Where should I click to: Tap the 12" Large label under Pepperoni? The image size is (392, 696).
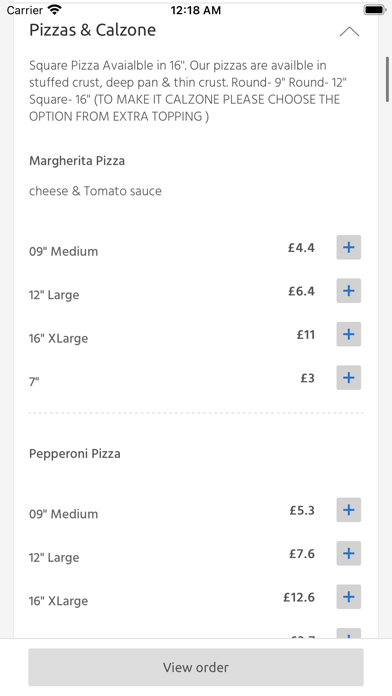point(54,558)
